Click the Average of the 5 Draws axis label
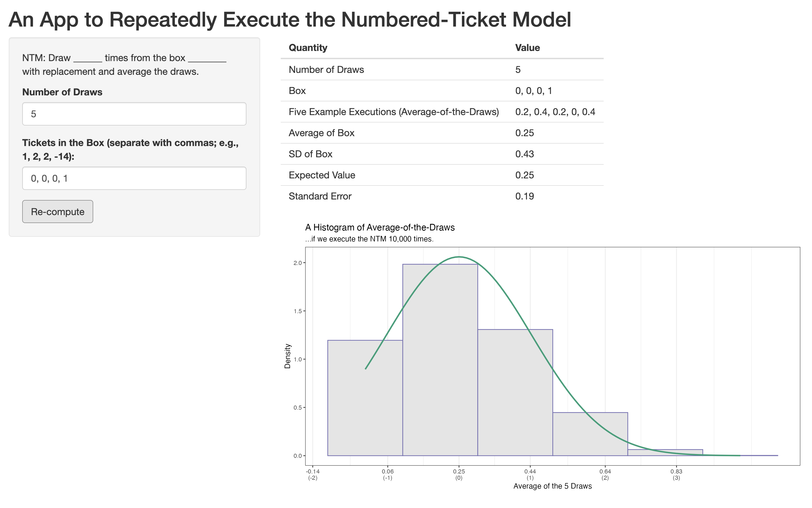Viewport: 812px width, 508px height. (x=552, y=486)
